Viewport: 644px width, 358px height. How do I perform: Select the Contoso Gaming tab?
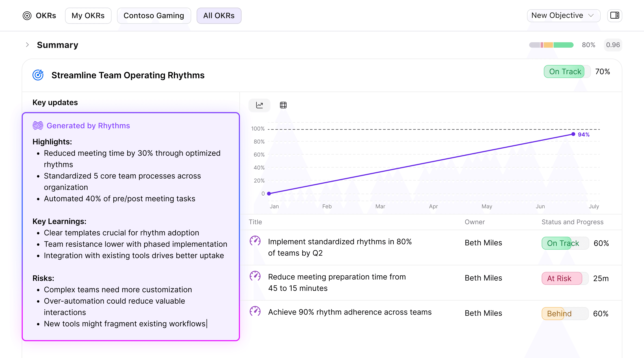[154, 16]
